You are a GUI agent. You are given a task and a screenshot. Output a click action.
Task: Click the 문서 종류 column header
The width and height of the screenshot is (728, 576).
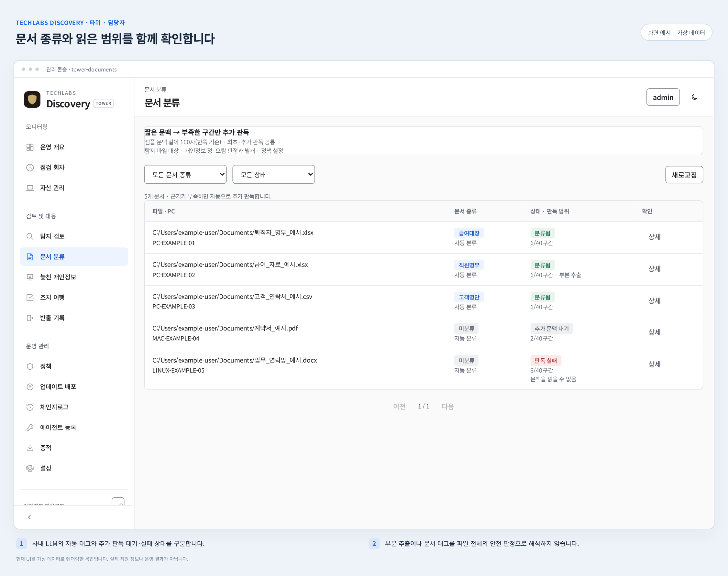(x=465, y=211)
